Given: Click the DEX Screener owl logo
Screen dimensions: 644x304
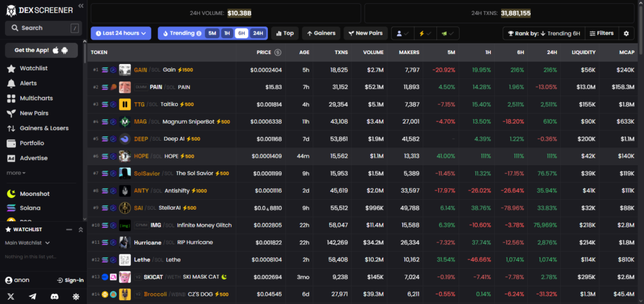Looking at the screenshot, I should point(11,11).
